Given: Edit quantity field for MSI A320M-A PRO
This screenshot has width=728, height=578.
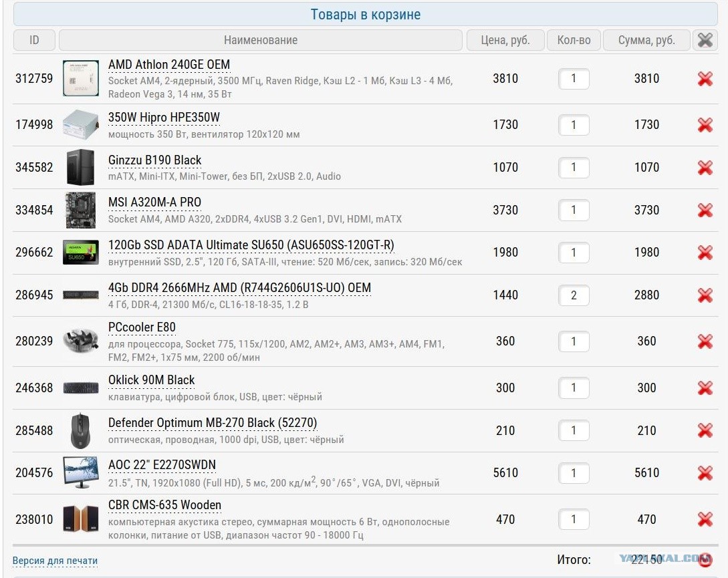Looking at the screenshot, I should 574,210.
